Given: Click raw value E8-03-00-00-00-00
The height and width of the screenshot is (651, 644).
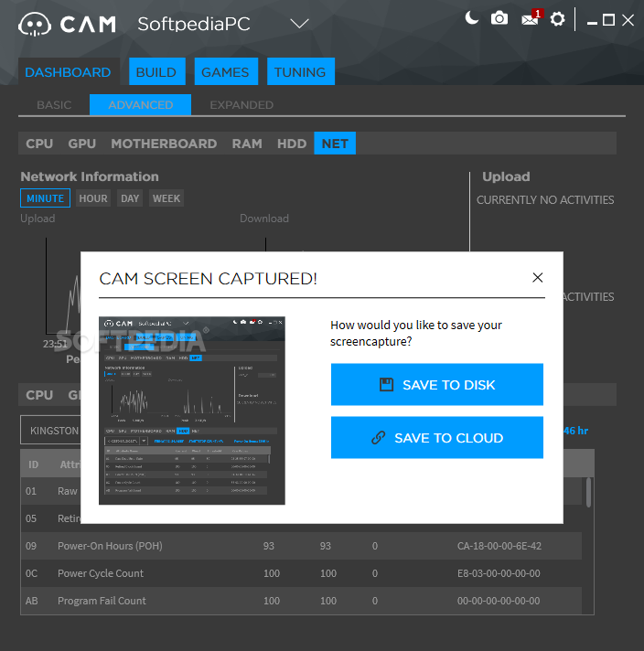Looking at the screenshot, I should pyautogui.click(x=499, y=573).
